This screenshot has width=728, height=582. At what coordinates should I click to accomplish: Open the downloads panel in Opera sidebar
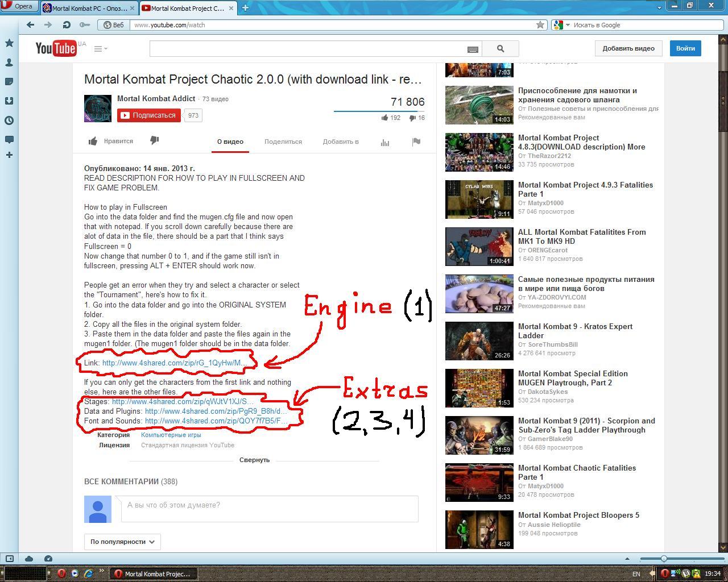(x=9, y=101)
